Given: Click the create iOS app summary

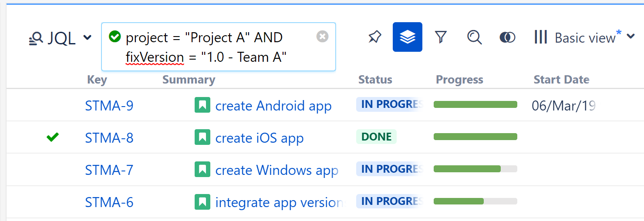Looking at the screenshot, I should [259, 138].
